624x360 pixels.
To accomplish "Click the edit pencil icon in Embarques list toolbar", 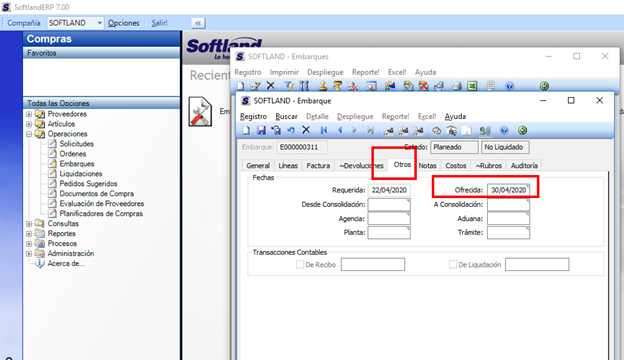I will tap(255, 86).
